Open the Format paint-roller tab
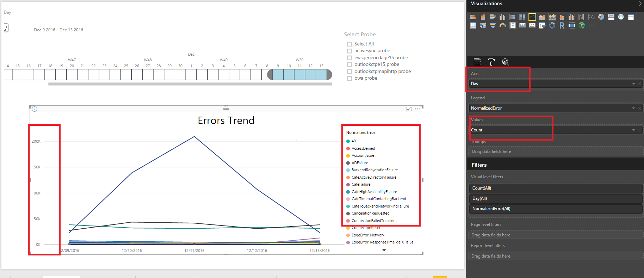 [491, 62]
